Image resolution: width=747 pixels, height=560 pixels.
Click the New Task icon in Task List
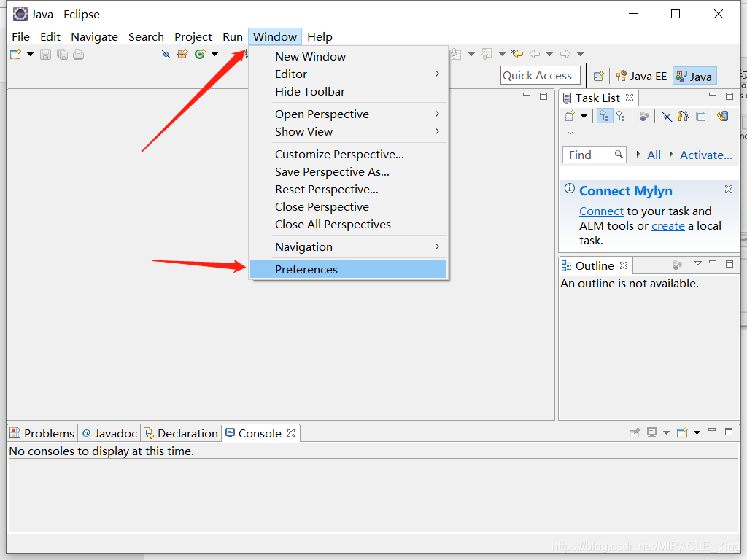pos(570,116)
